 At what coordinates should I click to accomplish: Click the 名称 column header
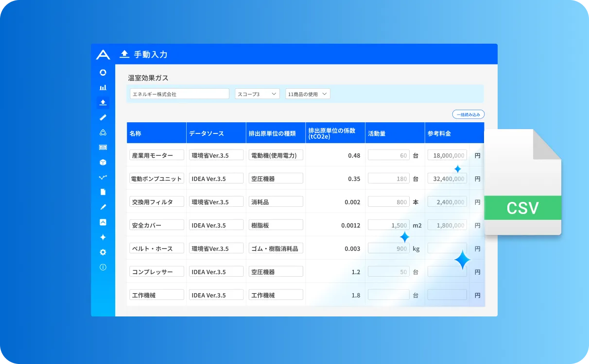tap(136, 133)
